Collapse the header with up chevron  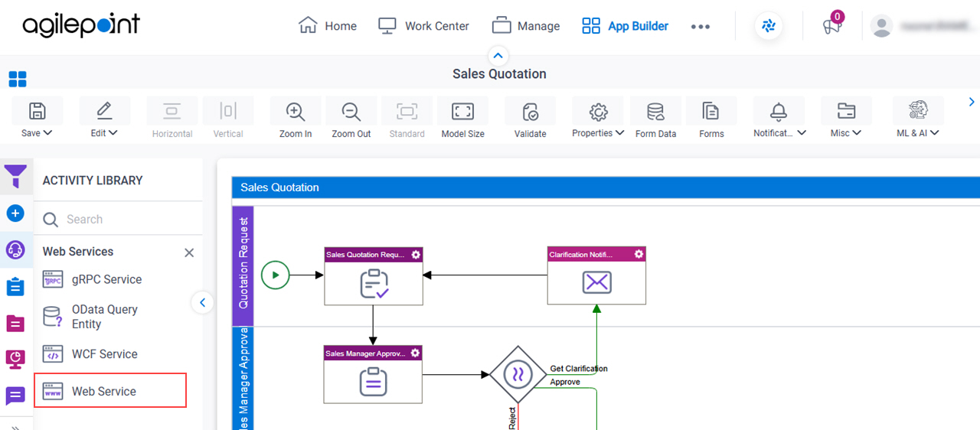point(498,56)
